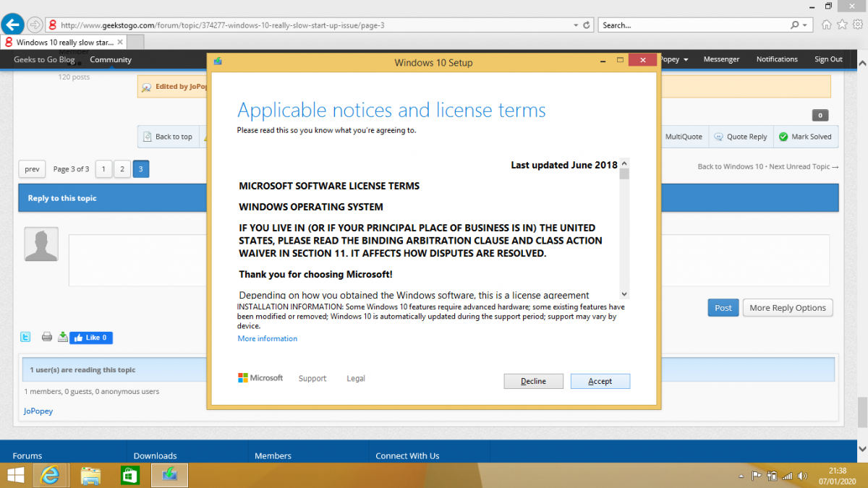Click the forward arrow in Internet Explorer
868x488 pixels.
point(35,25)
